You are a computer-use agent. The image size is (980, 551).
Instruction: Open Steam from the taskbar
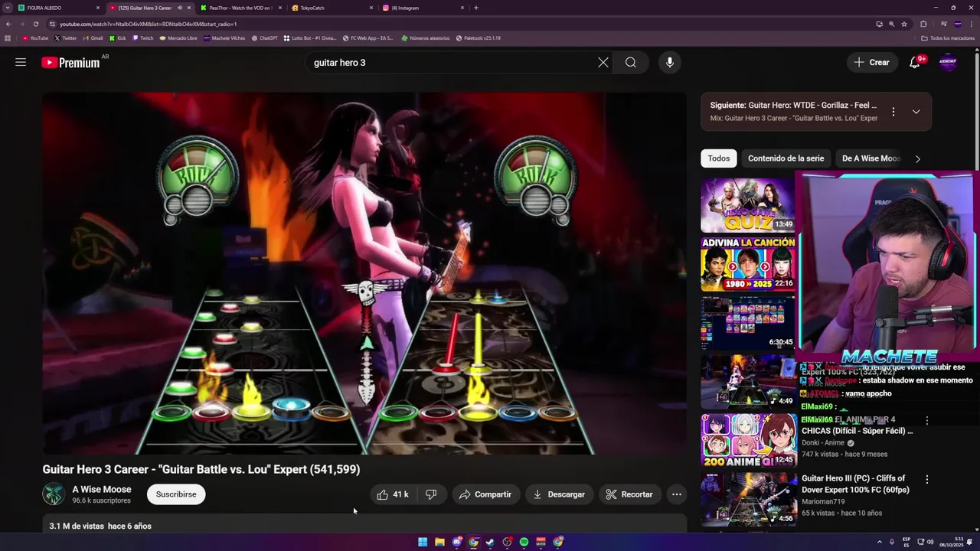(x=490, y=542)
